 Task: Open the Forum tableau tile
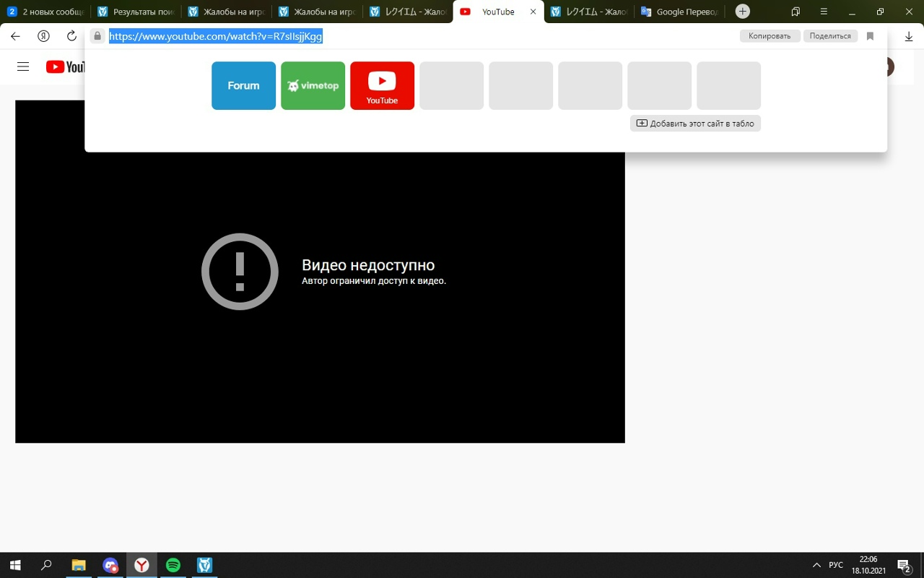click(243, 85)
